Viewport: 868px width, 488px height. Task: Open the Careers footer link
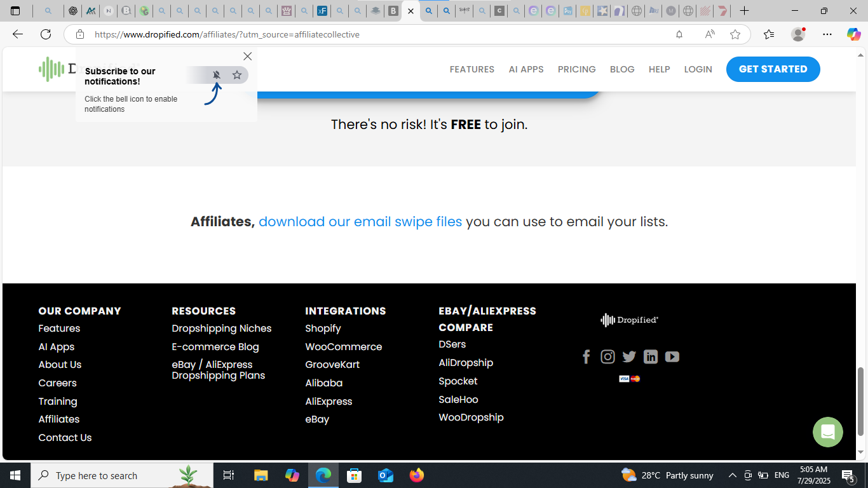tap(57, 383)
